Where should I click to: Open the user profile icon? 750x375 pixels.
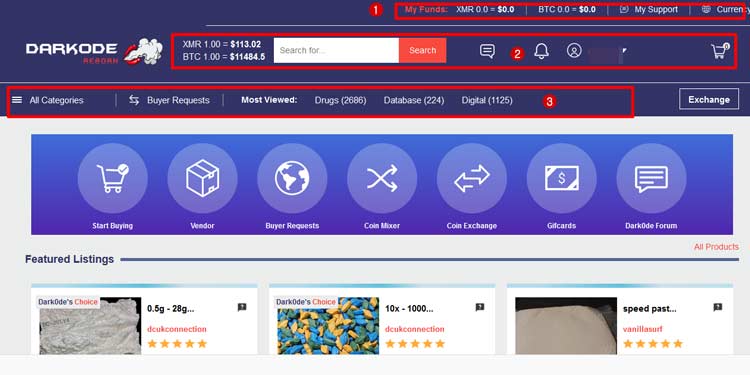click(x=574, y=50)
